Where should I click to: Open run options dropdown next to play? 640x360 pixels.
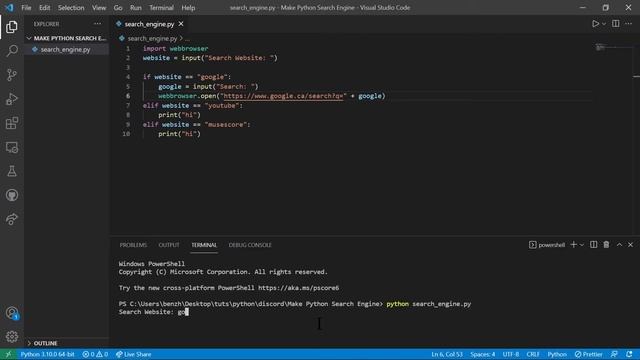click(604, 24)
